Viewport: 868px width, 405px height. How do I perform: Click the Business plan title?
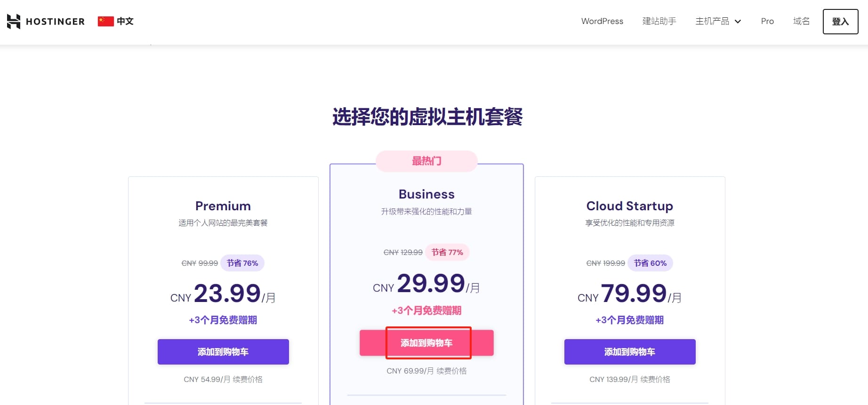pos(426,194)
